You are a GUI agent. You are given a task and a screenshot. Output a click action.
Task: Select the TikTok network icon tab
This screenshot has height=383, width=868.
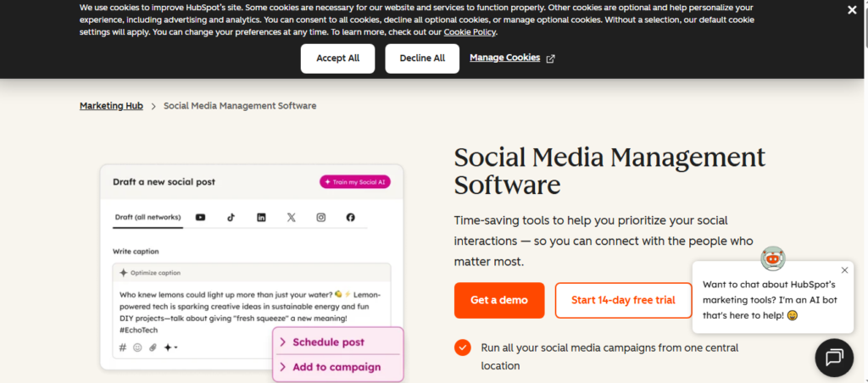coord(231,218)
